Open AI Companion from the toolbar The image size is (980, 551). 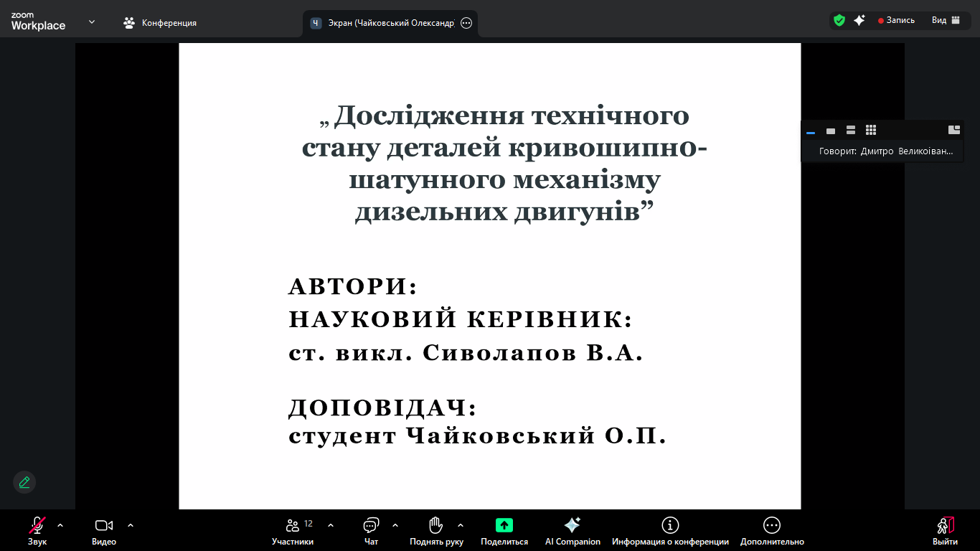click(573, 531)
